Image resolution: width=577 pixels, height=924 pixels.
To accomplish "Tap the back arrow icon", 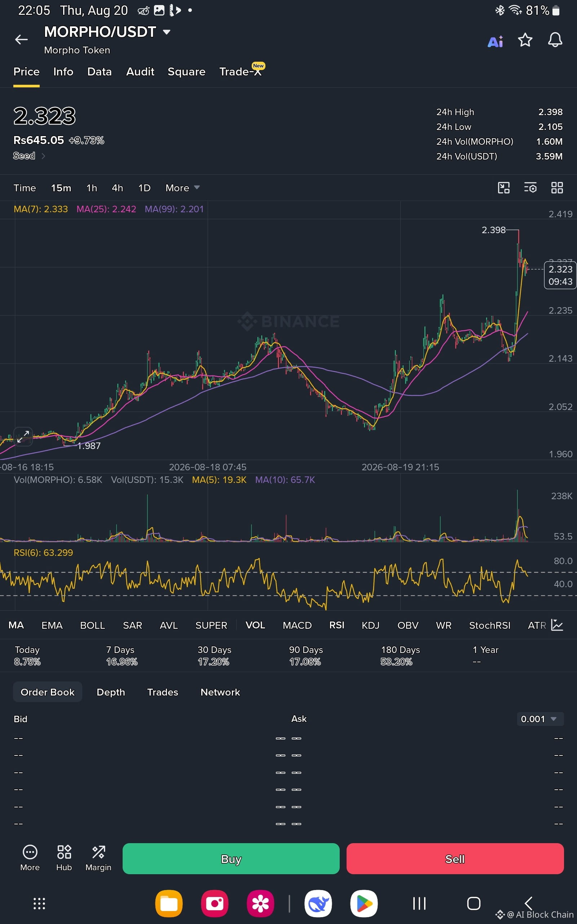I will pyautogui.click(x=21, y=39).
